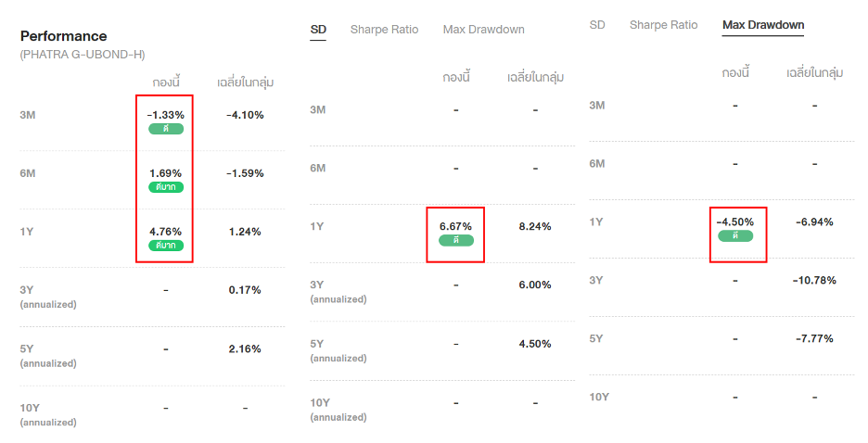Select the 3Y max drawdown value -10.78%
868x443 pixels.
click(x=816, y=280)
